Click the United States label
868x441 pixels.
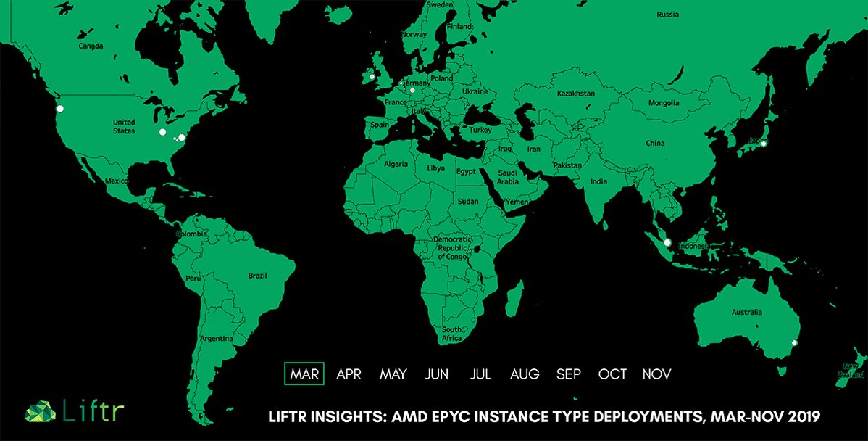pyautogui.click(x=124, y=126)
